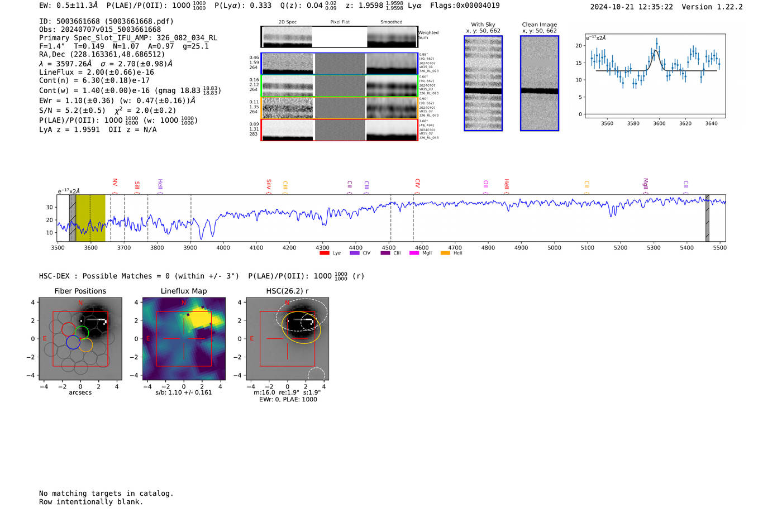782x532 pixels.
Task: Click the RA,Dec coordinates line
Action: (x=102, y=55)
